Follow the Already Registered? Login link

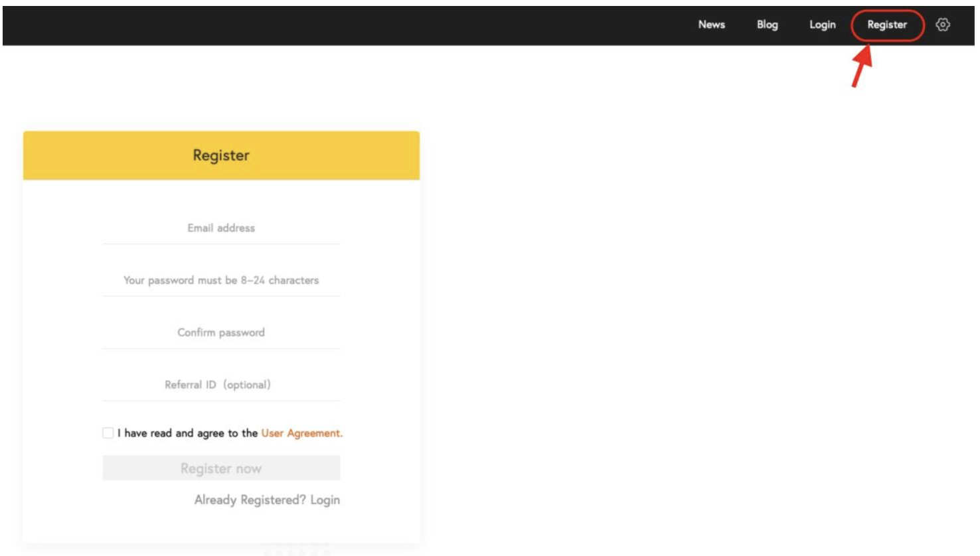point(267,500)
